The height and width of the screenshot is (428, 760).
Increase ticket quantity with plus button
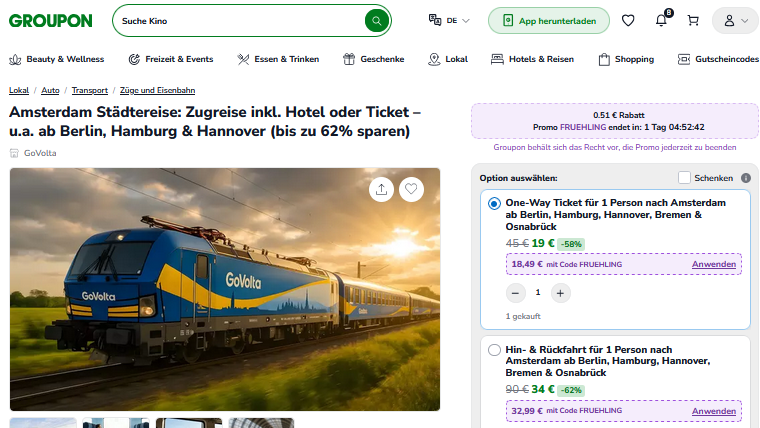560,293
